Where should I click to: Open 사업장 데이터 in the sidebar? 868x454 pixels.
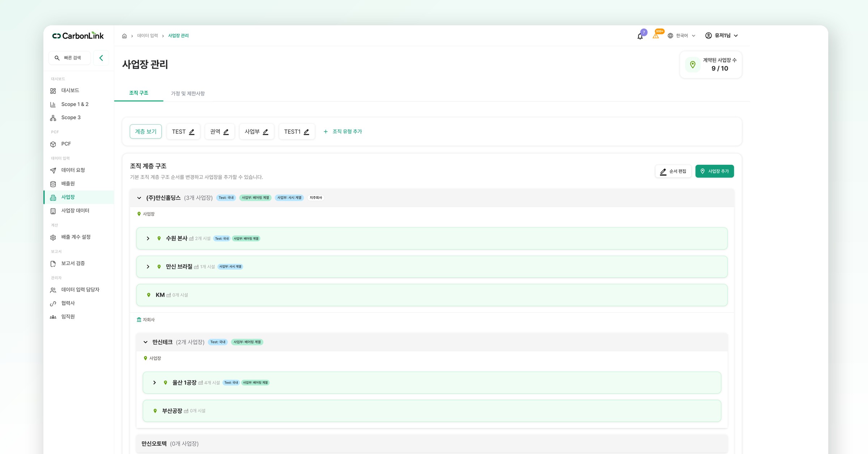click(x=78, y=211)
